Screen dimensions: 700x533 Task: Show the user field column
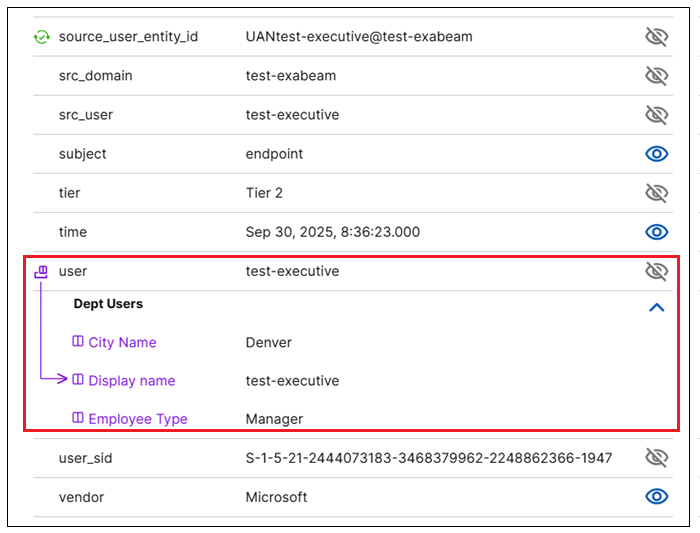(656, 271)
